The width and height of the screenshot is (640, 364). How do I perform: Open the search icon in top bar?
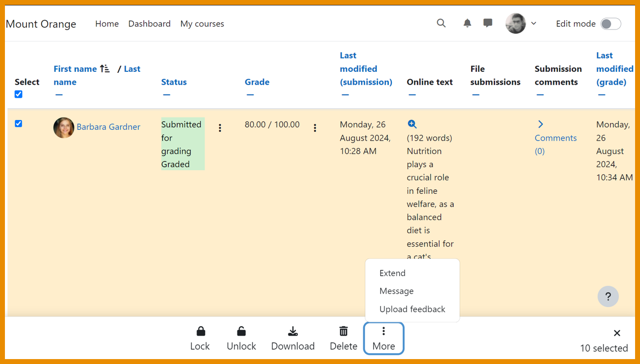(x=441, y=23)
